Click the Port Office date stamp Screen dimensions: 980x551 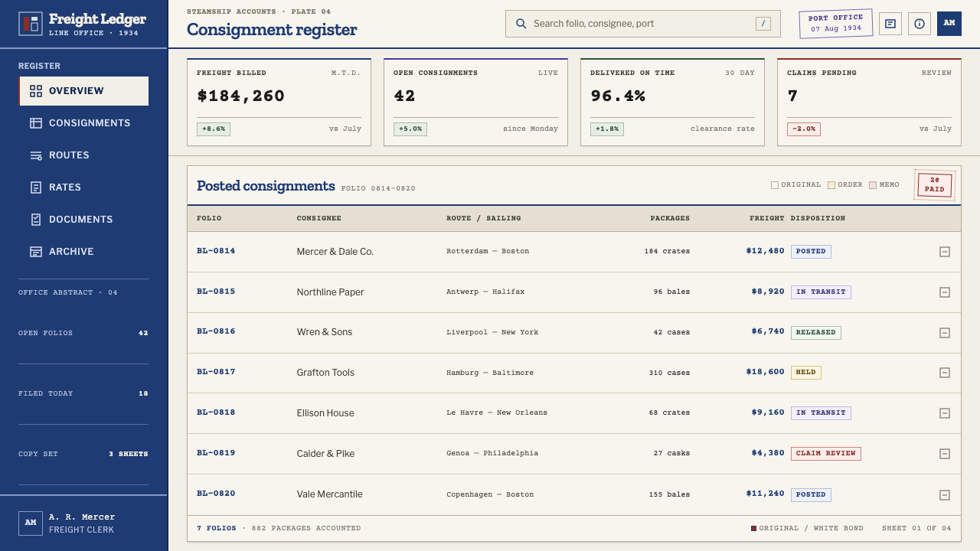click(x=836, y=24)
